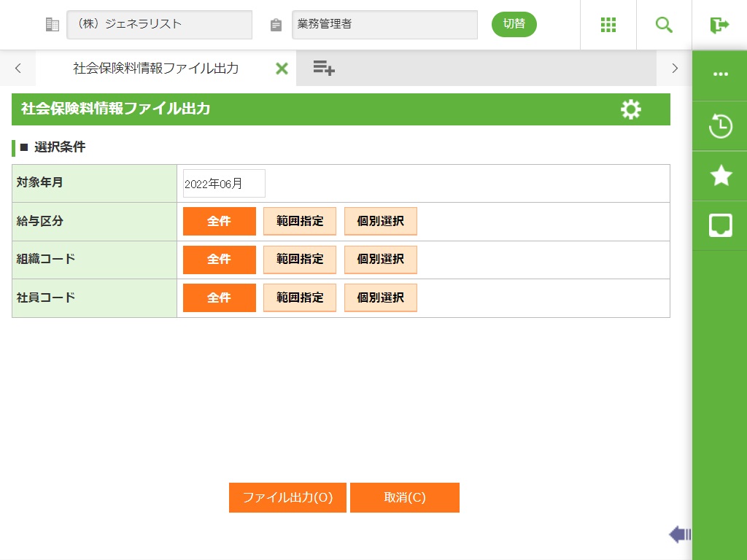Open the apps grid menu icon
The height and width of the screenshot is (560, 747).
point(608,25)
